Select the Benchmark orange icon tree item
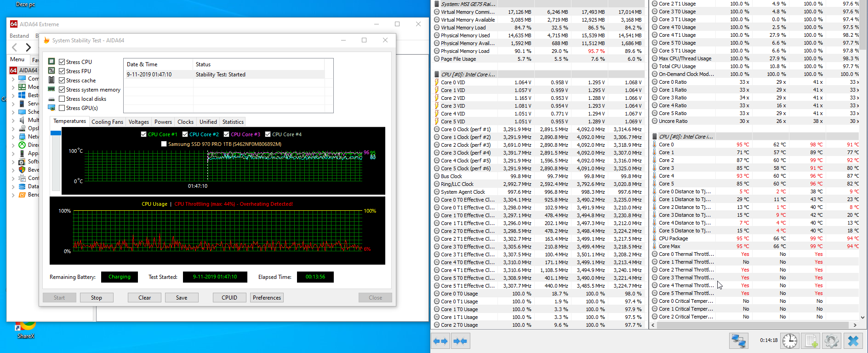Screen dimensions: 868x353 (22, 194)
